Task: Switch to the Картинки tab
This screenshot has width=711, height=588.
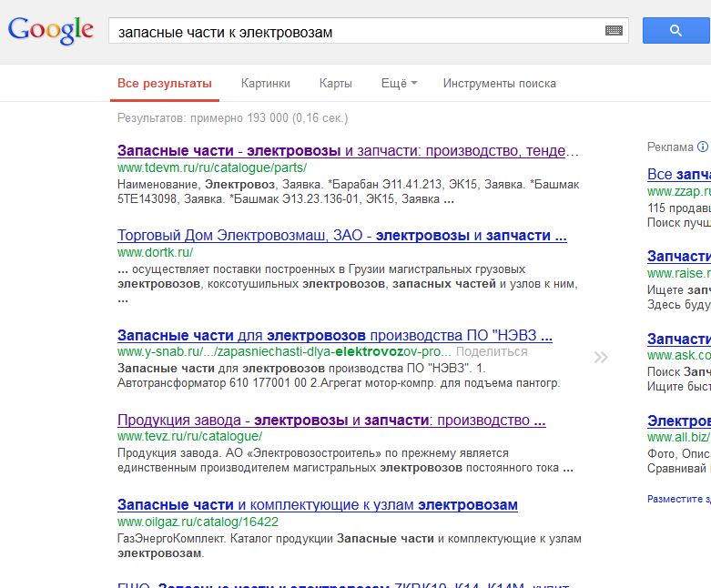Action: [265, 84]
